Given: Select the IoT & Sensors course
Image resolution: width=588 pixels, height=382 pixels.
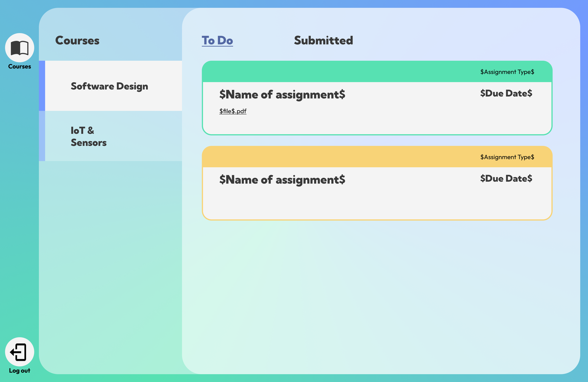Looking at the screenshot, I should point(88,136).
